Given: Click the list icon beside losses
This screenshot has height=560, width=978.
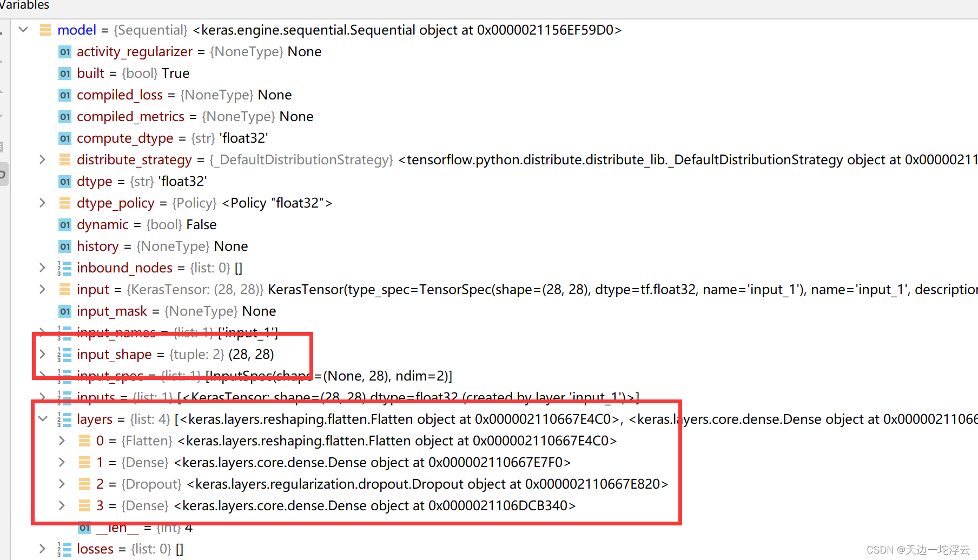Looking at the screenshot, I should pos(64,549).
